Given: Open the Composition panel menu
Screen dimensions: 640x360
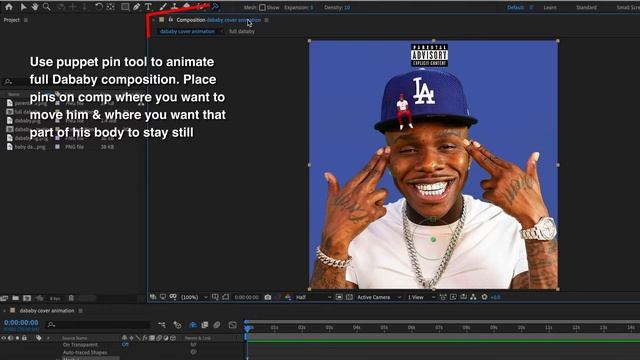Looking at the screenshot, I should 267,20.
